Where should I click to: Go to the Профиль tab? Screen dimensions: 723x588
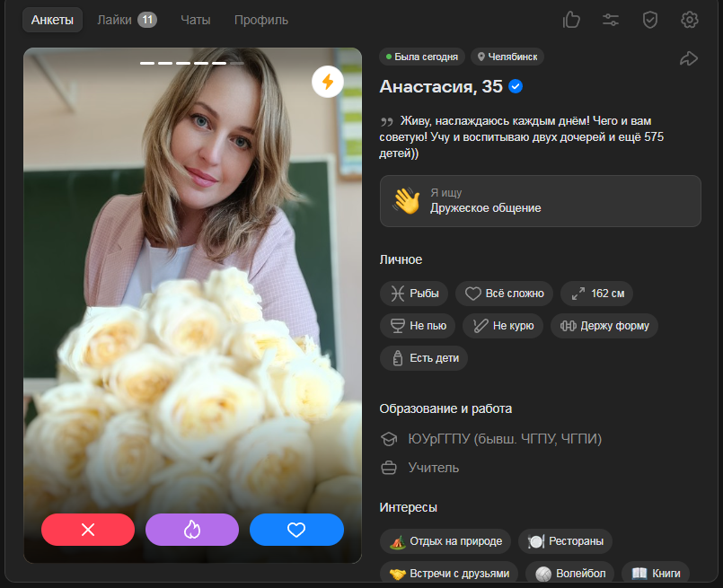coord(261,20)
